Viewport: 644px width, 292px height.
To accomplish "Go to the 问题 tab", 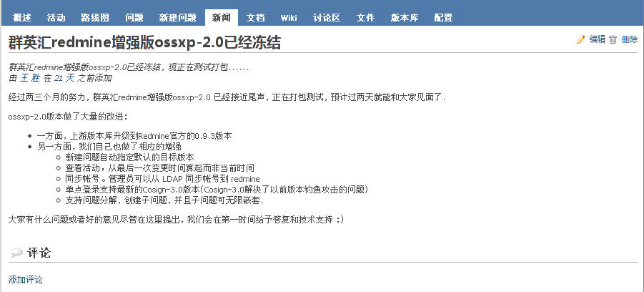I will [x=134, y=18].
